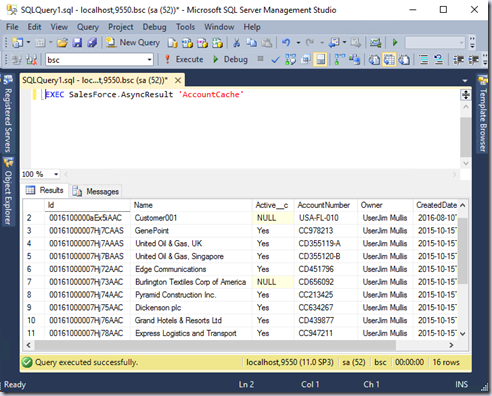Switch to the Results tab
Viewport: 492px width, 396px height.
45,190
